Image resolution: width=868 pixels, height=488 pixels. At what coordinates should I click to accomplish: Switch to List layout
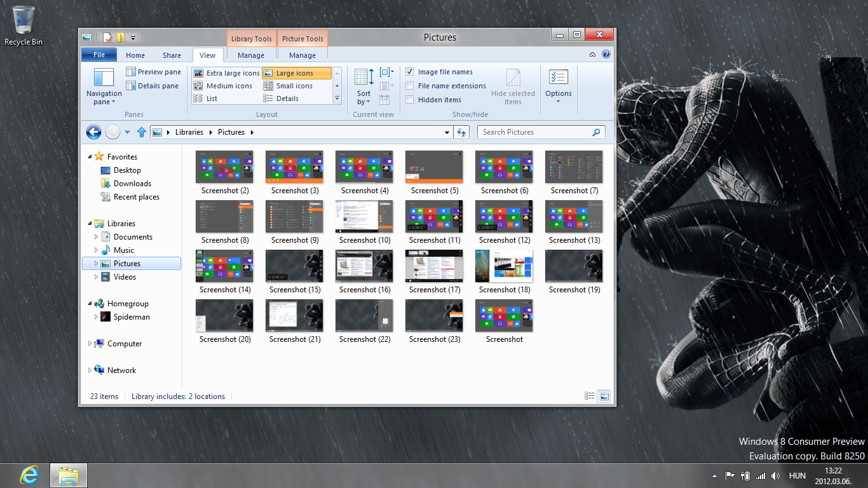pos(205,98)
